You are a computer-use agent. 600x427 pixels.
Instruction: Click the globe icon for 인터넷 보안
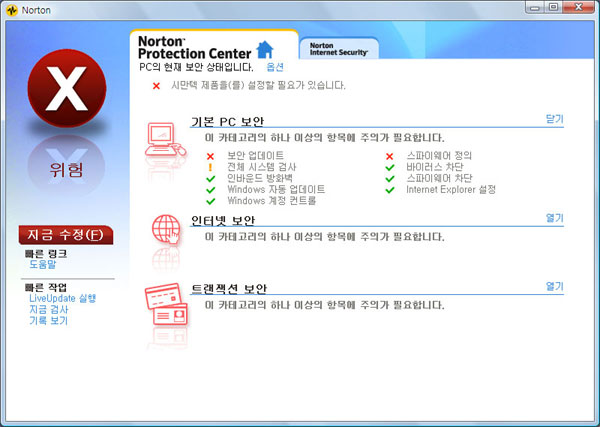tap(166, 229)
